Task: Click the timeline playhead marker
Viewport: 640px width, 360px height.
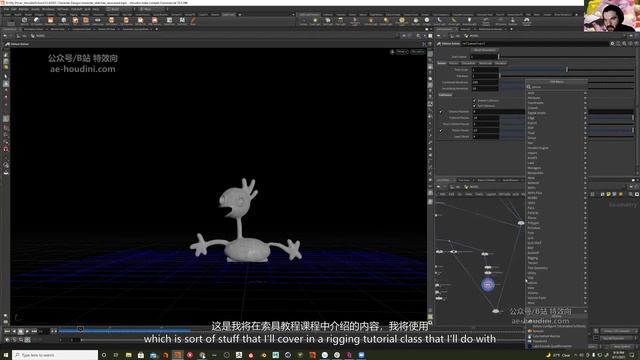Action: coord(80,329)
